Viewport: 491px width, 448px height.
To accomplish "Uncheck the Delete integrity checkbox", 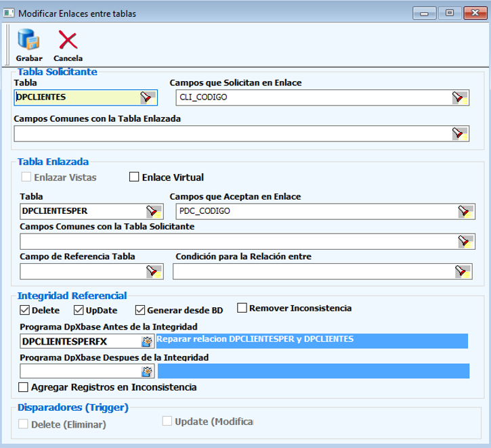I will tap(25, 311).
